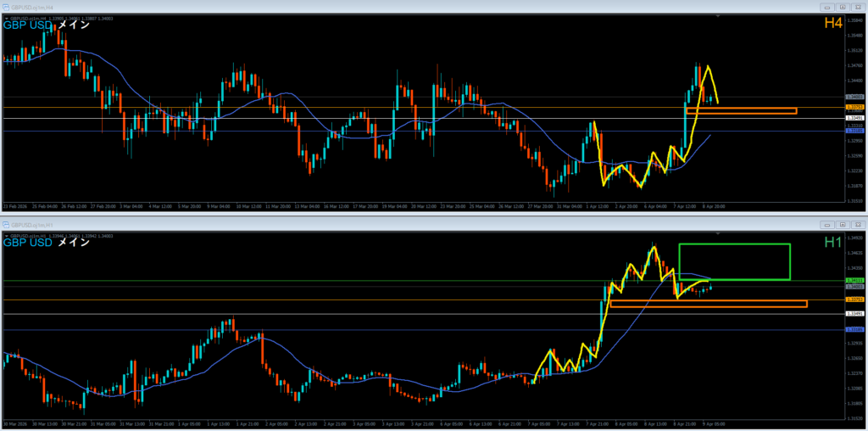Click the blue price level label on H1
868x431 pixels.
pos(854,329)
